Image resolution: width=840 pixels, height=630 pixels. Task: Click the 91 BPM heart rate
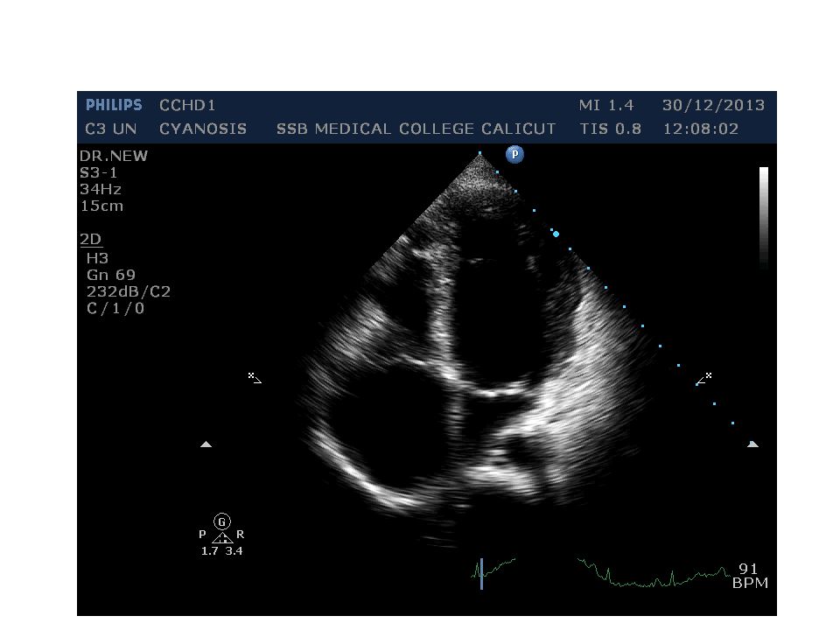coord(750,576)
